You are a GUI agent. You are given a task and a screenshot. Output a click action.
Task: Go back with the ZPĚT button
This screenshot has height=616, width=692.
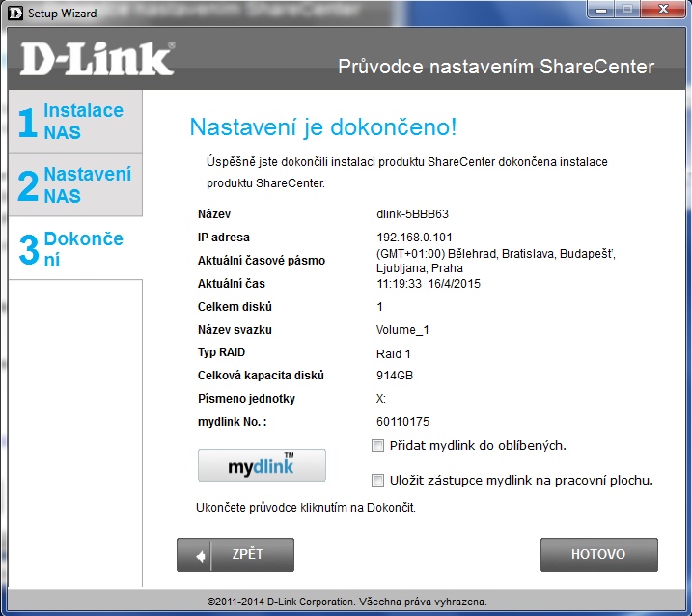point(235,554)
